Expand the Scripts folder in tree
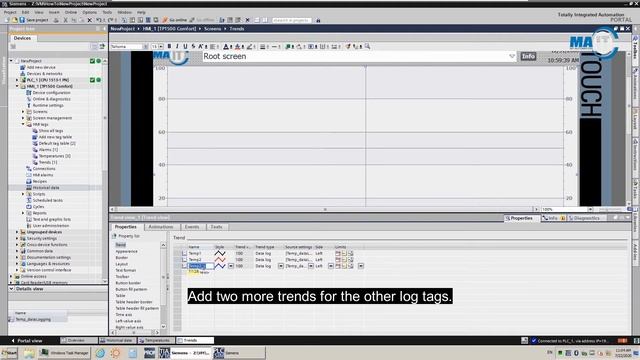This screenshot has width=640, height=360. [23, 194]
